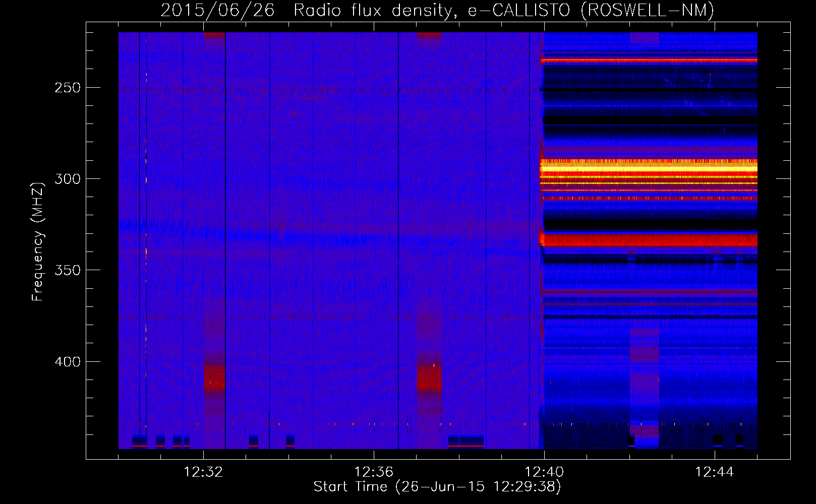Click the '12:36' time axis label
The height and width of the screenshot is (504, 816).
[374, 472]
